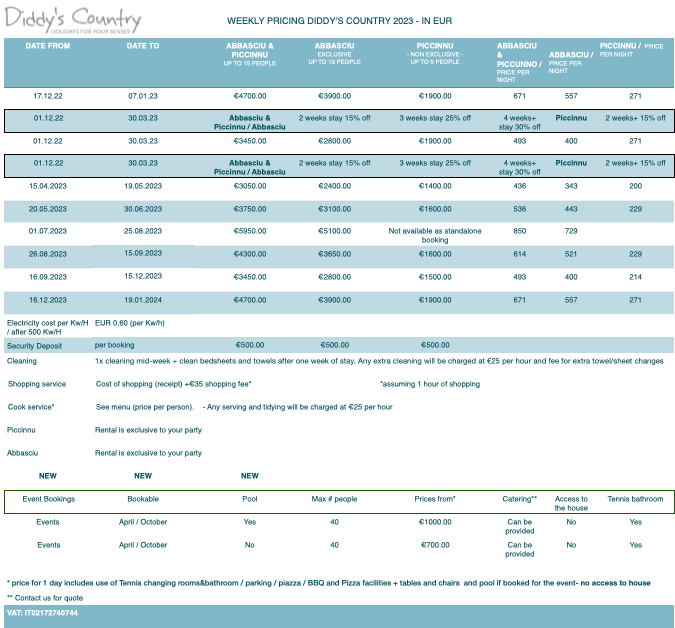Click the price '€3100.00'

pyautogui.click(x=334, y=209)
